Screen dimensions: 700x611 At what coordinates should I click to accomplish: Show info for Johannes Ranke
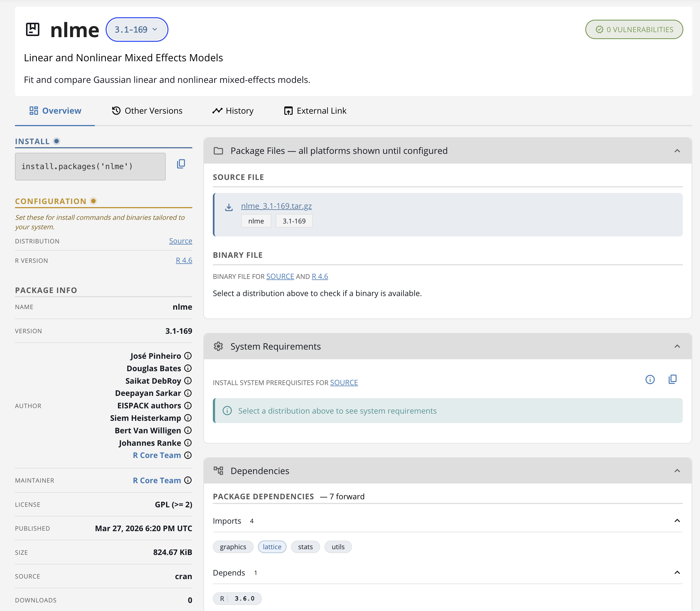point(188,443)
